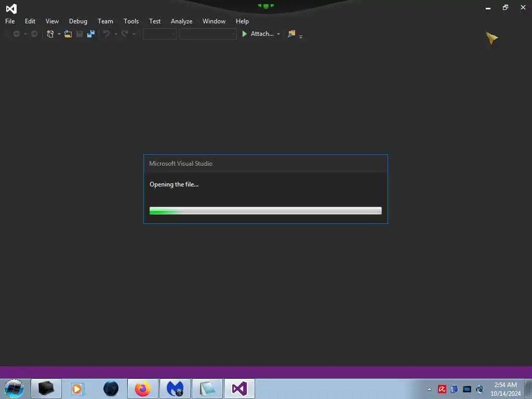Viewport: 532px width, 399px height.
Task: Click the "Opening the file..." text
Action: [x=174, y=184]
